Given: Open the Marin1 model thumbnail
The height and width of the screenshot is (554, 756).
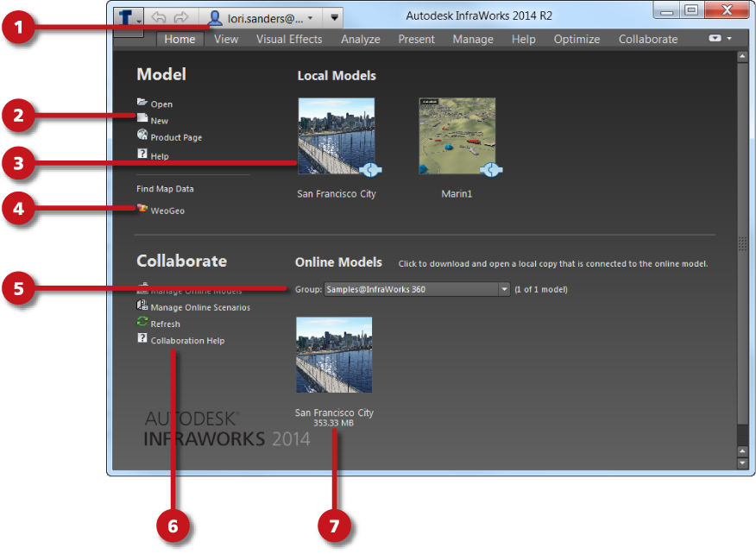Looking at the screenshot, I should coord(457,136).
